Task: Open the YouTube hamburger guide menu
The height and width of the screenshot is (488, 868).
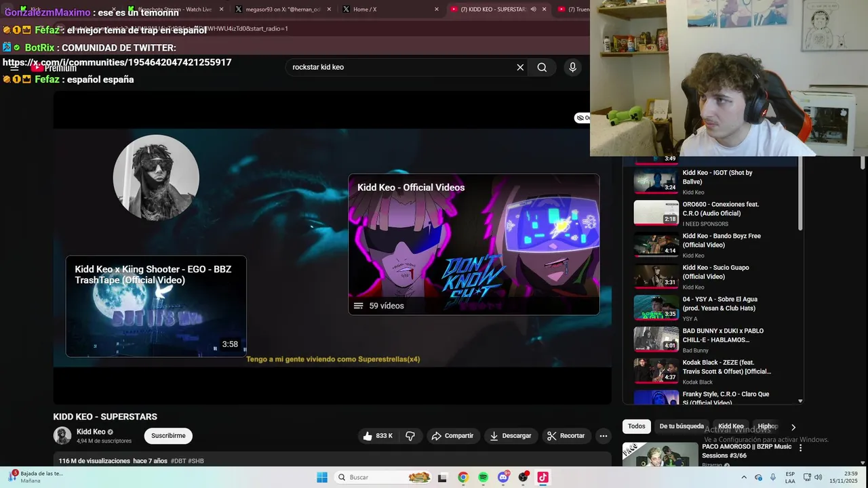Action: coord(14,68)
